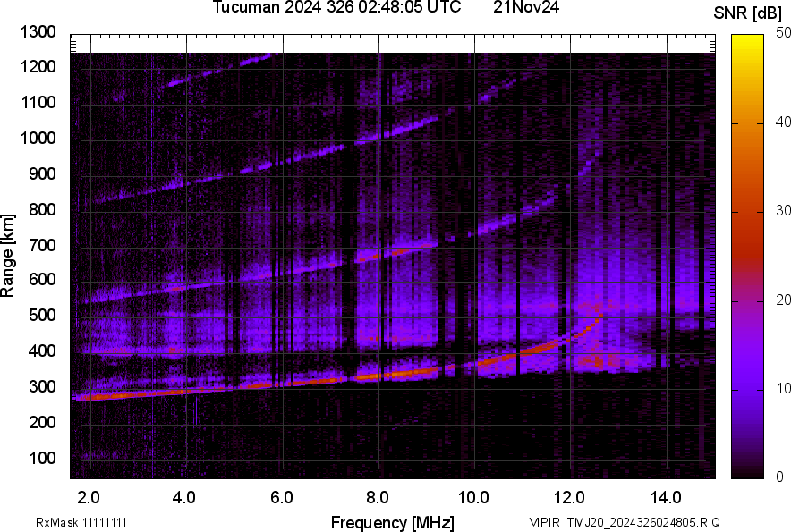The height and width of the screenshot is (532, 791).
Task: Click the range tick label '600'
Action: (x=42, y=279)
